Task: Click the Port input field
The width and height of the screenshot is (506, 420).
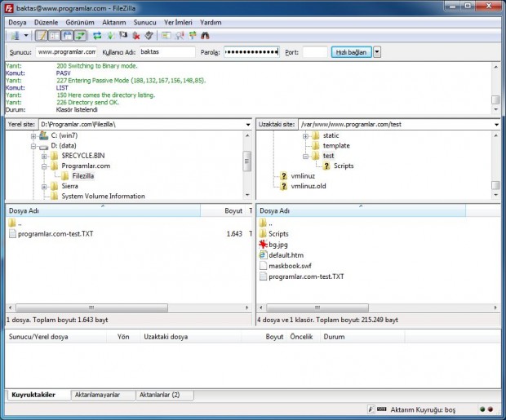Action: coord(315,52)
